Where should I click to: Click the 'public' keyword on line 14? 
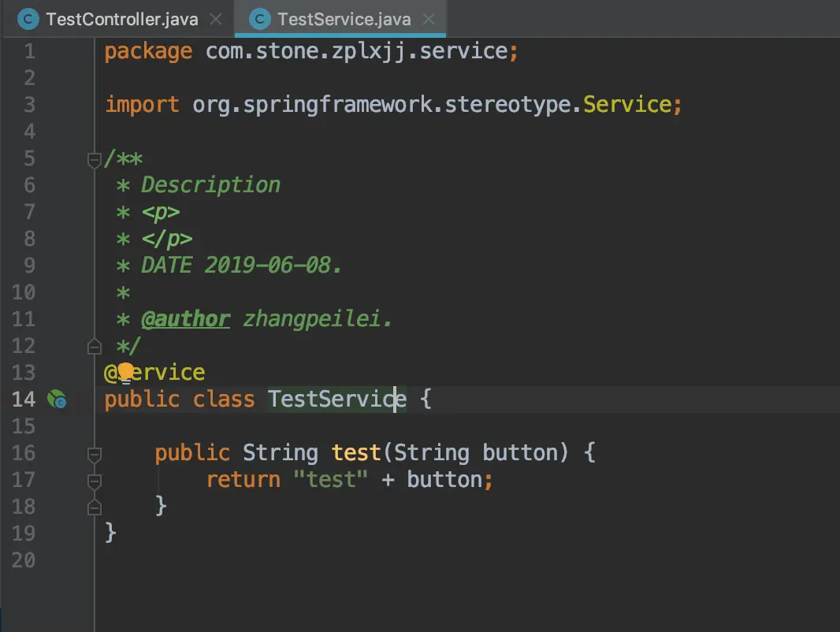pos(142,400)
